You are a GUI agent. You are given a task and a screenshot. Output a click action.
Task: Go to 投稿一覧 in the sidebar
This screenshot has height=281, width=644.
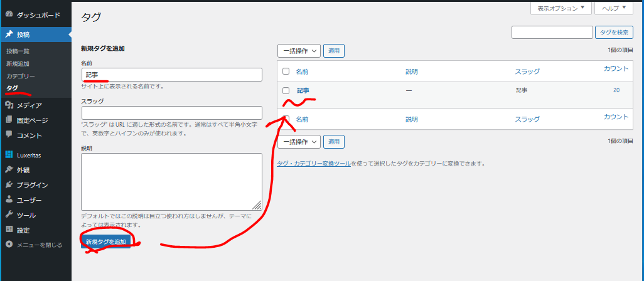click(18, 51)
